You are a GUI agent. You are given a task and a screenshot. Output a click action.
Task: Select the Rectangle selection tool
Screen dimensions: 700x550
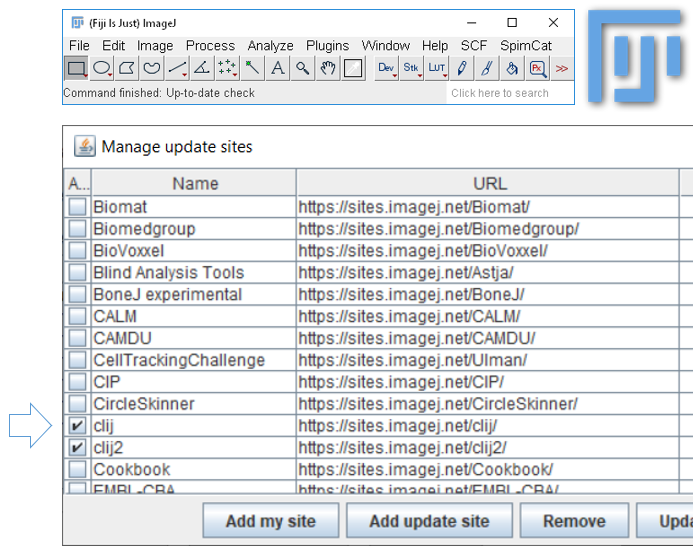[76, 68]
